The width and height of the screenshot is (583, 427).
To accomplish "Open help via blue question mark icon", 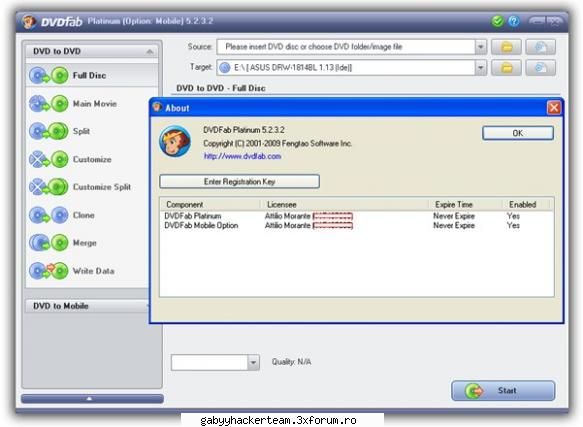I will (514, 21).
